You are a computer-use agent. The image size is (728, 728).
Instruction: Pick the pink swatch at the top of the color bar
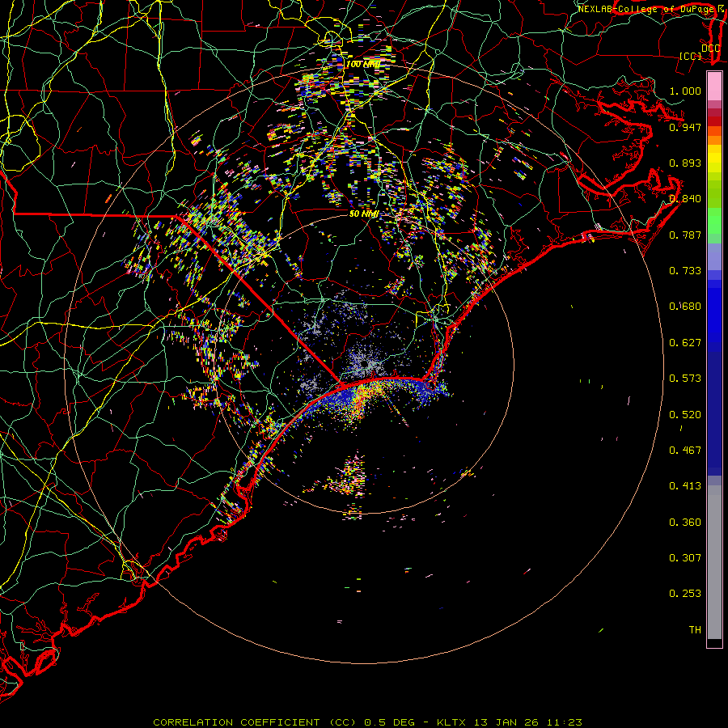point(714,87)
